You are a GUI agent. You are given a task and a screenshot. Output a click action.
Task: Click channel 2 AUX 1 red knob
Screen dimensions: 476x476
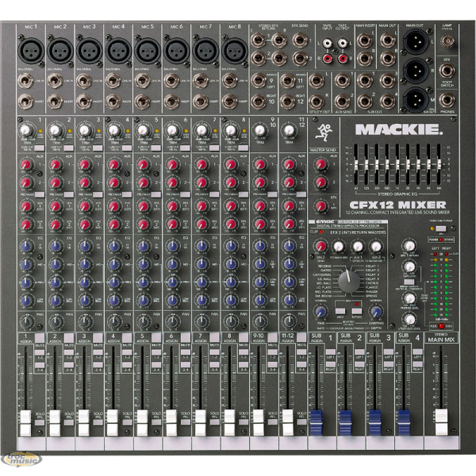tap(55, 164)
